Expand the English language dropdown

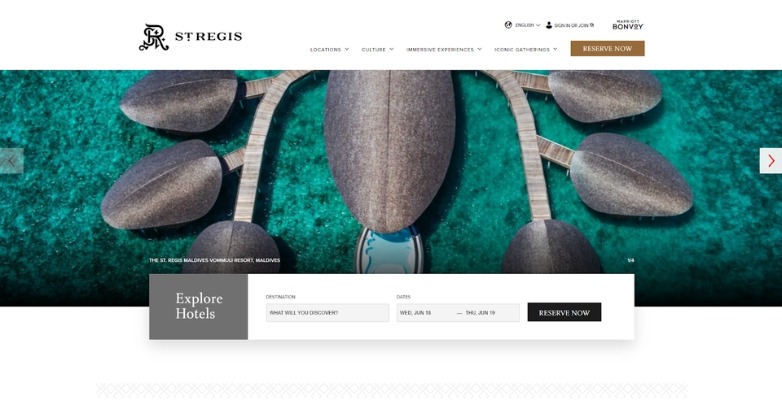528,25
